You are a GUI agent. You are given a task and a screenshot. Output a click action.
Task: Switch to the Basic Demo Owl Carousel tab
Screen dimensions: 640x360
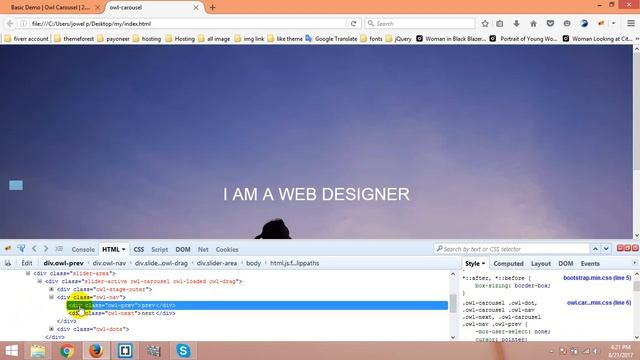[x=50, y=7]
